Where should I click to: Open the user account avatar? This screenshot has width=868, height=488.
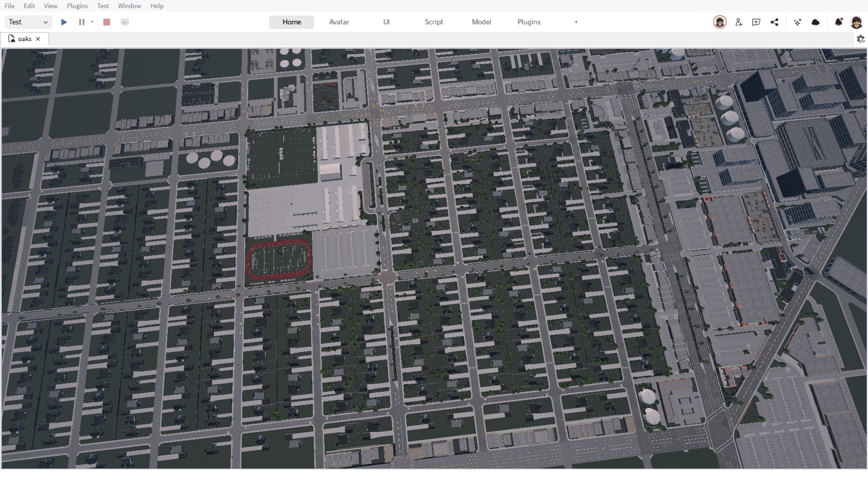[x=856, y=22]
